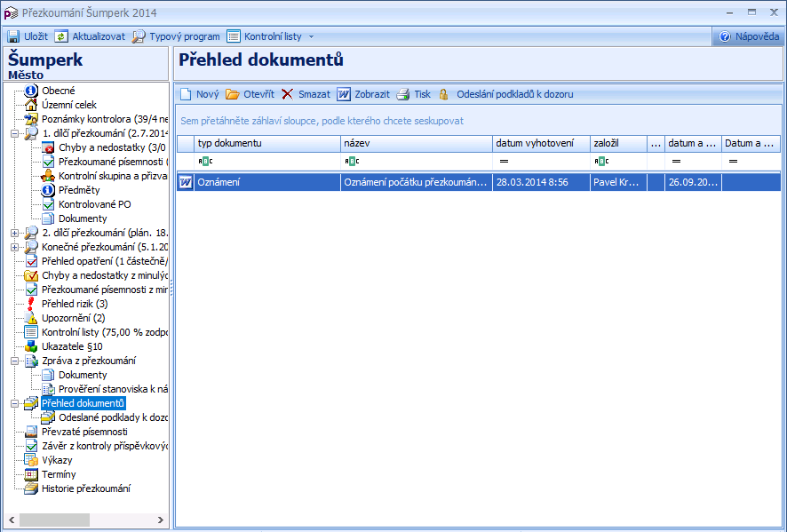Viewport: 787px width, 532px height.
Task: Select Dokumenty under 1. dílčí přezkoumání
Action: click(x=83, y=218)
